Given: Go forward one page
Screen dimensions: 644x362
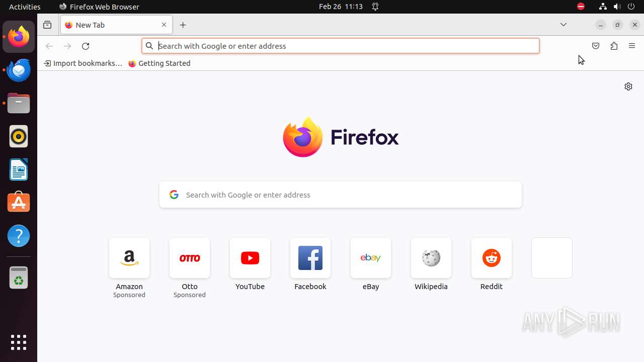Looking at the screenshot, I should [x=67, y=46].
